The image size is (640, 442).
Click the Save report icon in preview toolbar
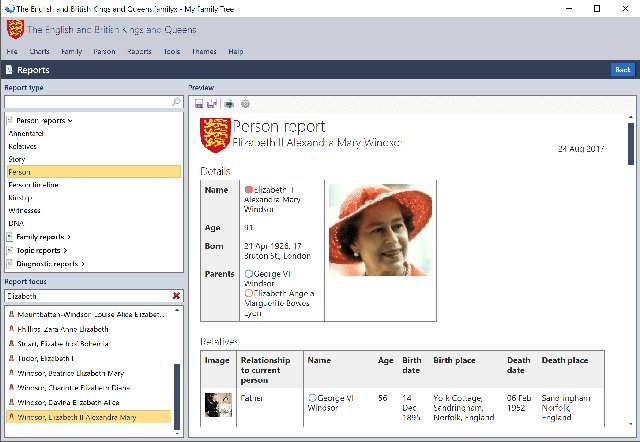click(x=199, y=104)
